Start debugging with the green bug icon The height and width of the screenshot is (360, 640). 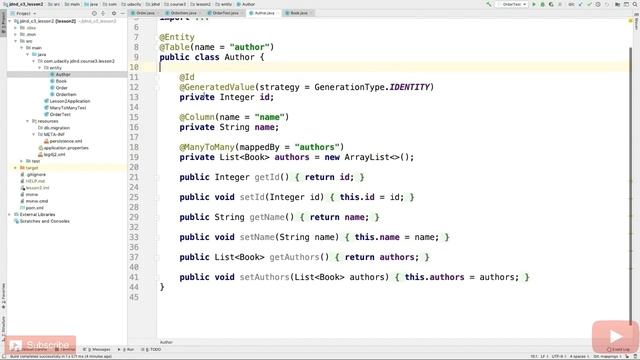pyautogui.click(x=542, y=4)
